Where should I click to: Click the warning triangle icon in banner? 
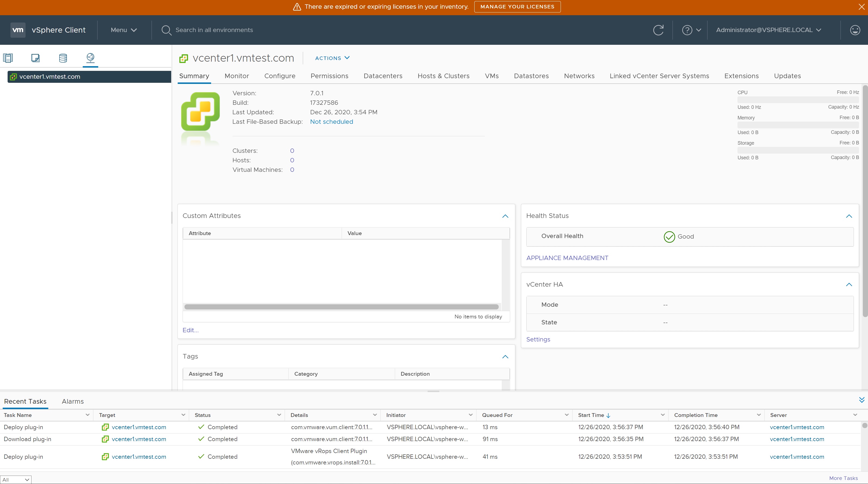coord(297,7)
